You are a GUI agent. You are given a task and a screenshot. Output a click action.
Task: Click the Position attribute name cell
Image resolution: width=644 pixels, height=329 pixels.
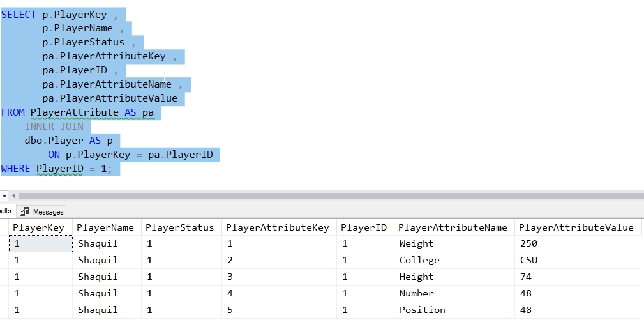(422, 310)
